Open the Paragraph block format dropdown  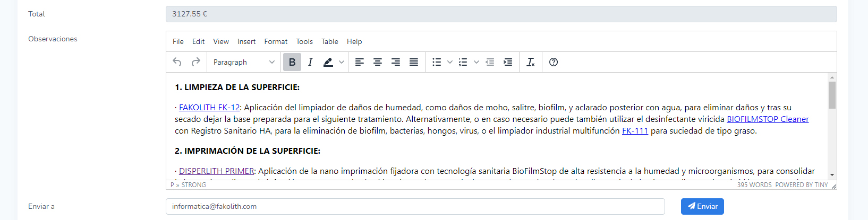pos(244,62)
